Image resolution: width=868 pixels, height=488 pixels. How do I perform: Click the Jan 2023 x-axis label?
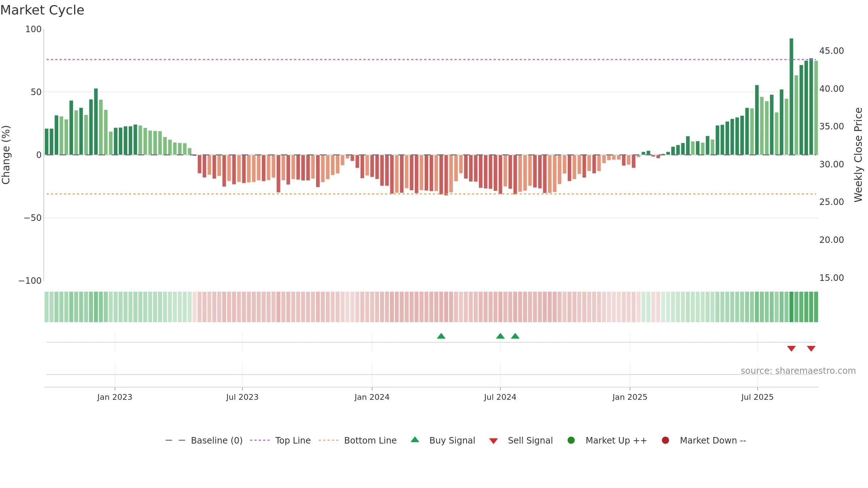tap(115, 397)
